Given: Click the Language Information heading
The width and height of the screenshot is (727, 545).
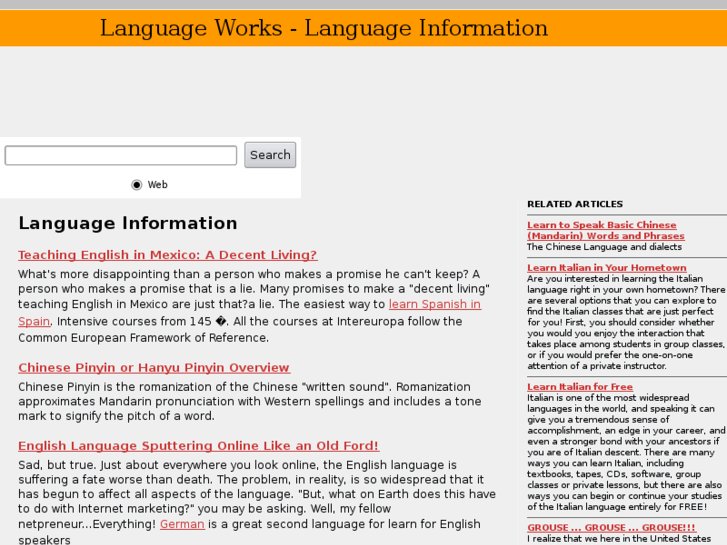Looking at the screenshot, I should [128, 223].
